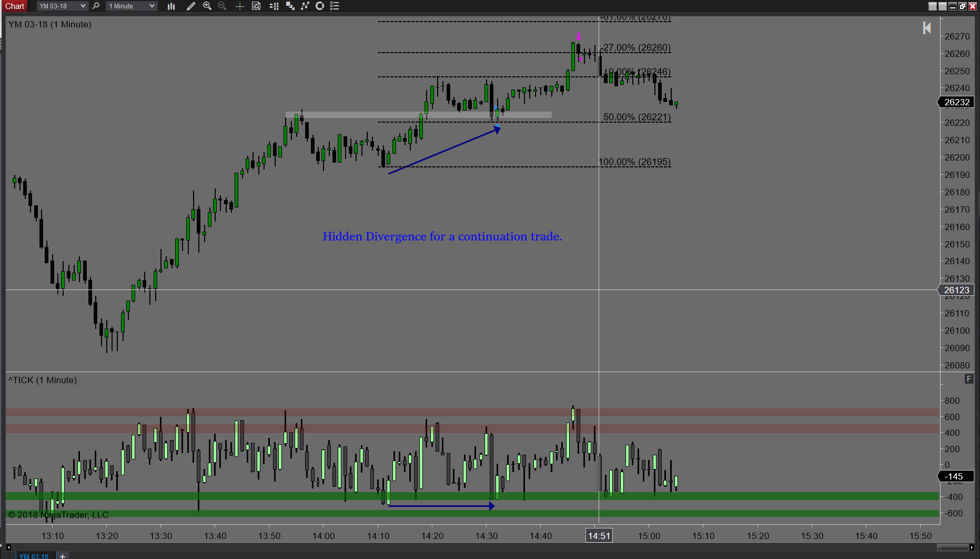The height and width of the screenshot is (559, 980).
Task: Click the horizontal scrollbar right arrow
Action: point(972,547)
